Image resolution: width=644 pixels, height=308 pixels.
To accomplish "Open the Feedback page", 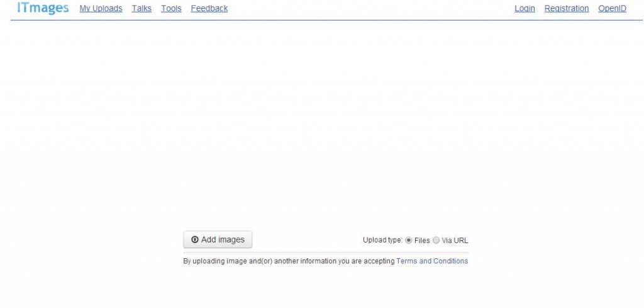I will tap(209, 8).
